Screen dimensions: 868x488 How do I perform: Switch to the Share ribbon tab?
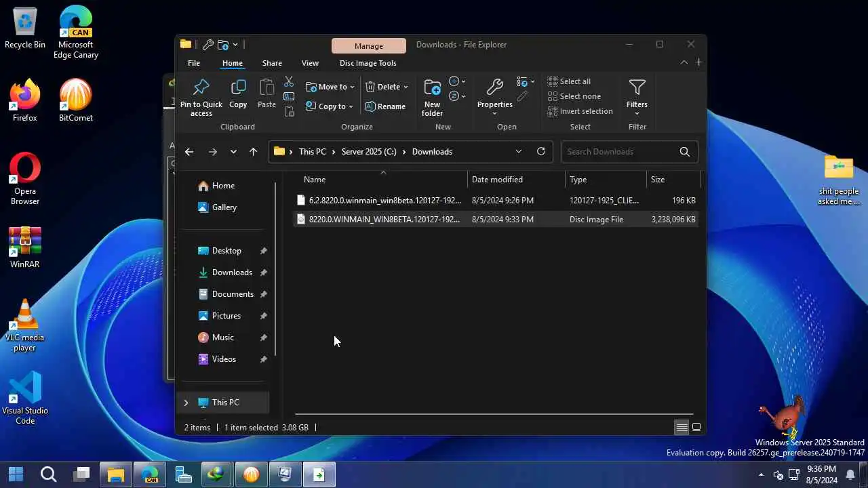[272, 63]
